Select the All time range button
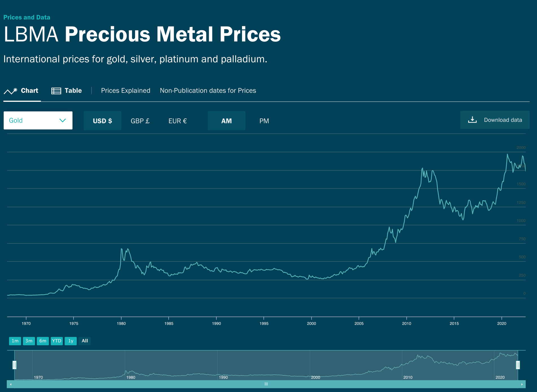The height and width of the screenshot is (392, 537). coord(85,341)
